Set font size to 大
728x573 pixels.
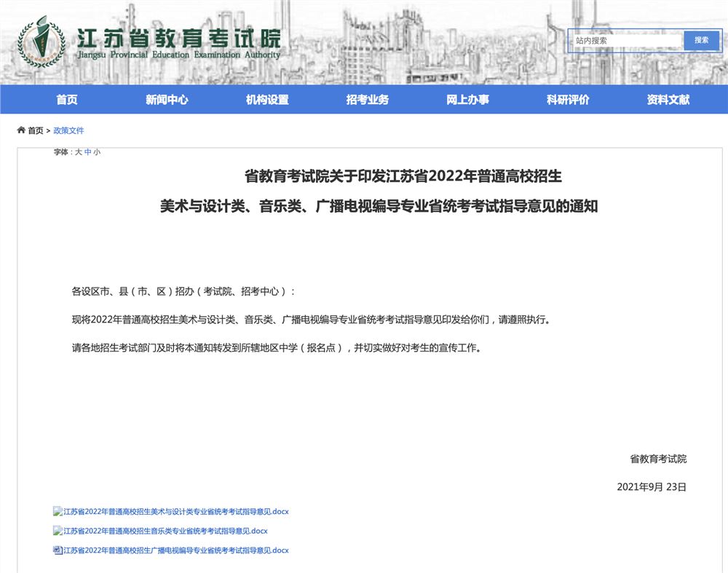pos(79,152)
